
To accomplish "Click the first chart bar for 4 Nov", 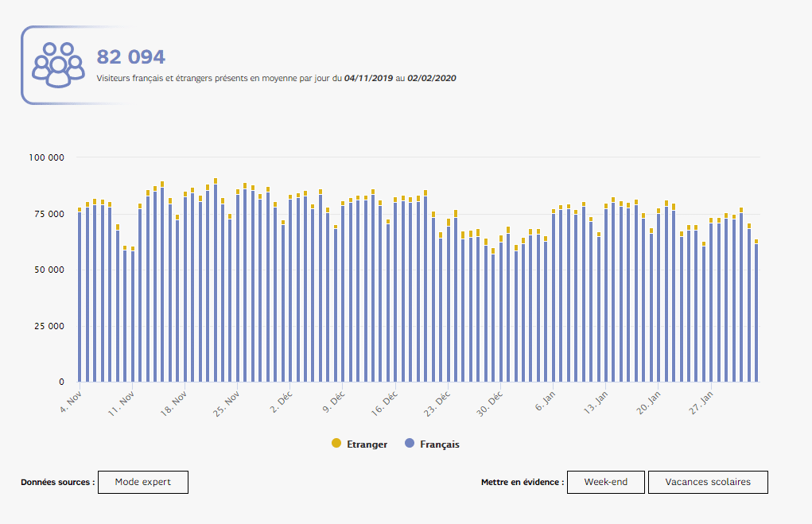I will pos(80,296).
